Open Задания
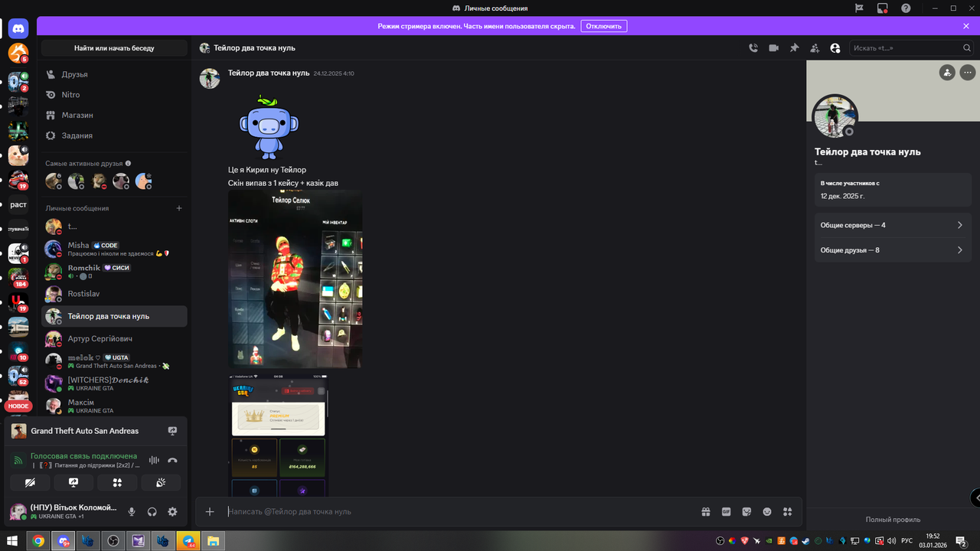 114,135
